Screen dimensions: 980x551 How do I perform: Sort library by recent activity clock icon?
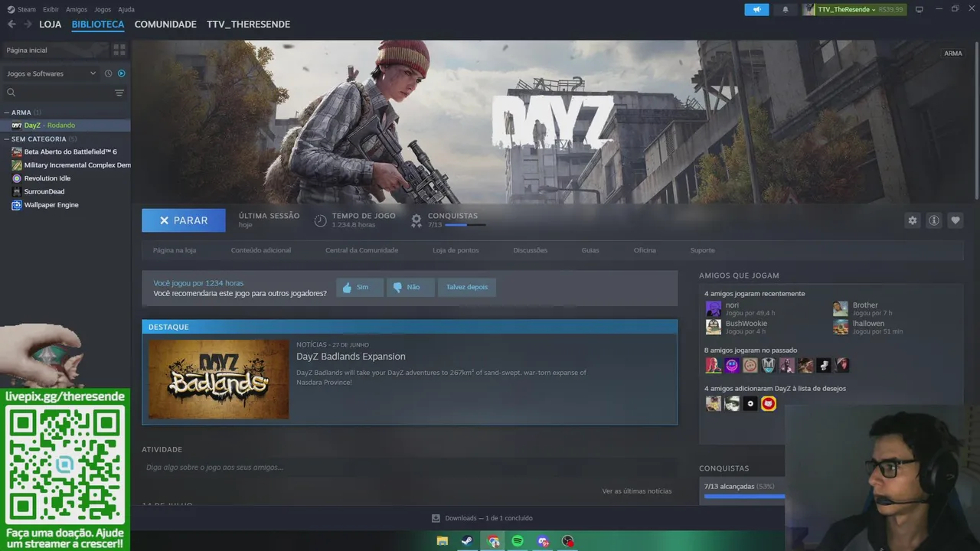point(109,73)
